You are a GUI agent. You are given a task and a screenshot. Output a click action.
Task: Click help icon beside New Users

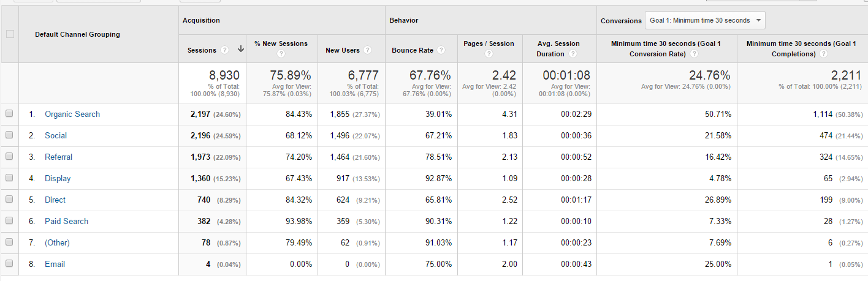point(367,50)
